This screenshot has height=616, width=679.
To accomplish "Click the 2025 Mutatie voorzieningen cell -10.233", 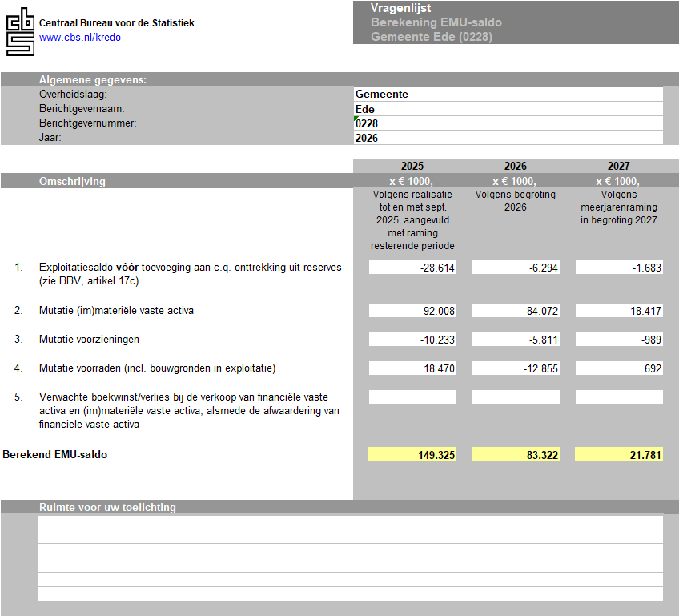I will 412,340.
